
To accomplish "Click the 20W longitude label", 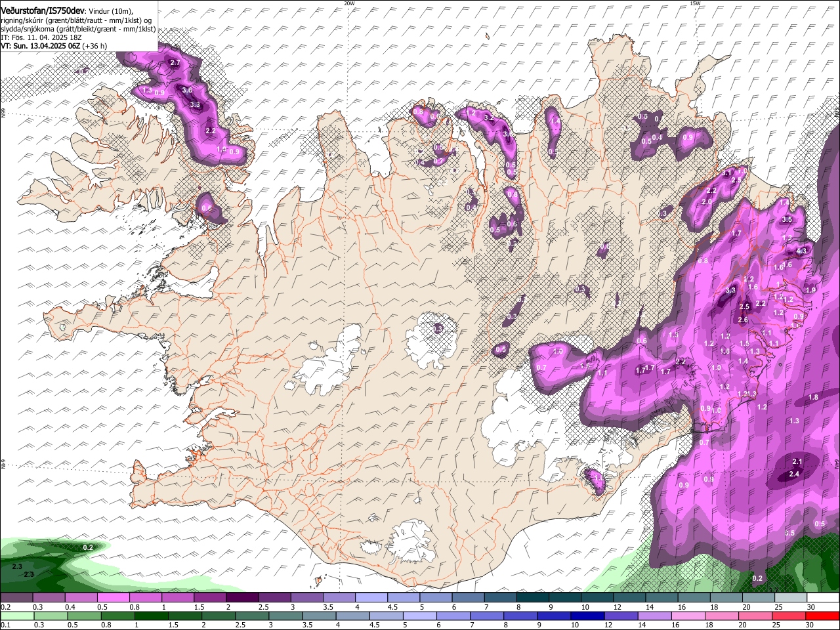I will [x=349, y=3].
